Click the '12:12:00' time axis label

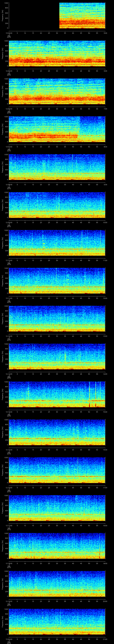point(9,336)
